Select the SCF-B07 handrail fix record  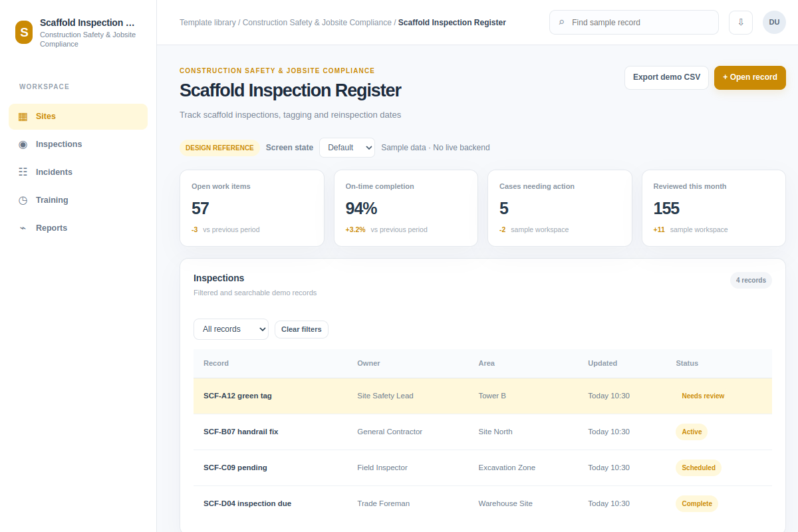pos(483,432)
